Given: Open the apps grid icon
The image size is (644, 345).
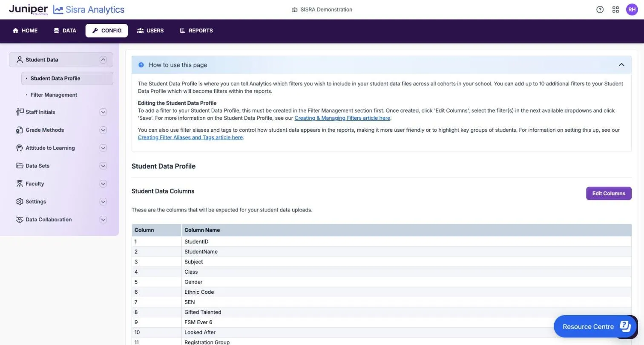Looking at the screenshot, I should 615,9.
